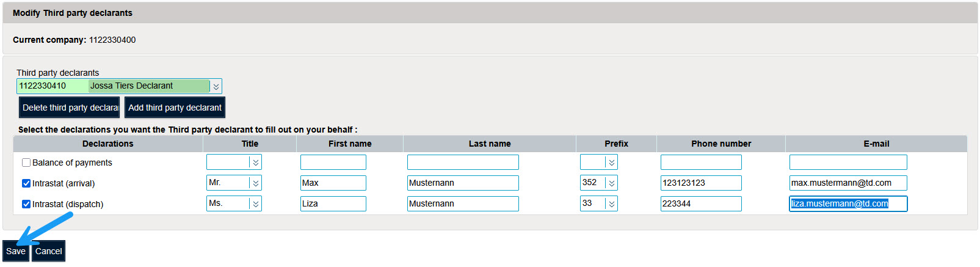This screenshot has width=980, height=267.
Task: Click Last name field in Intrastat (dispatch) row
Action: point(462,203)
